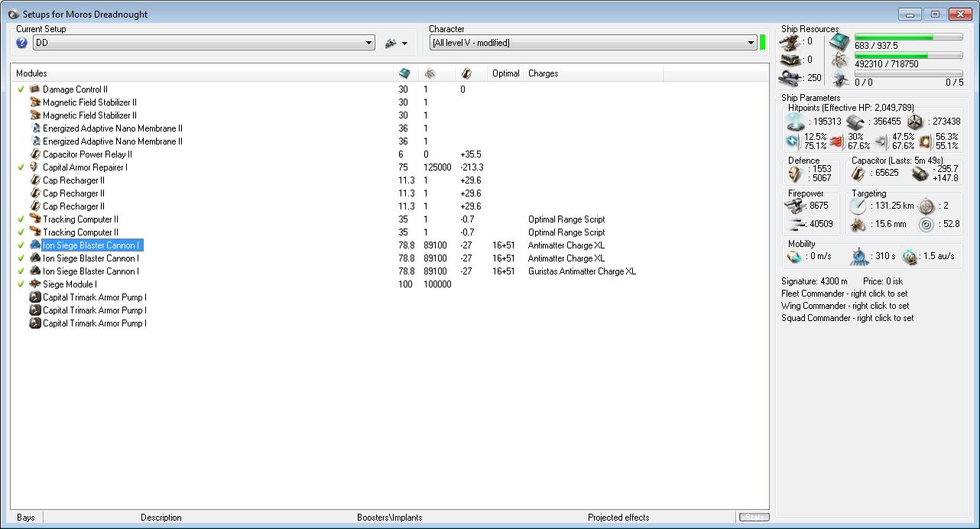The height and width of the screenshot is (529, 980).
Task: Switch to the Bays tab
Action: click(26, 518)
